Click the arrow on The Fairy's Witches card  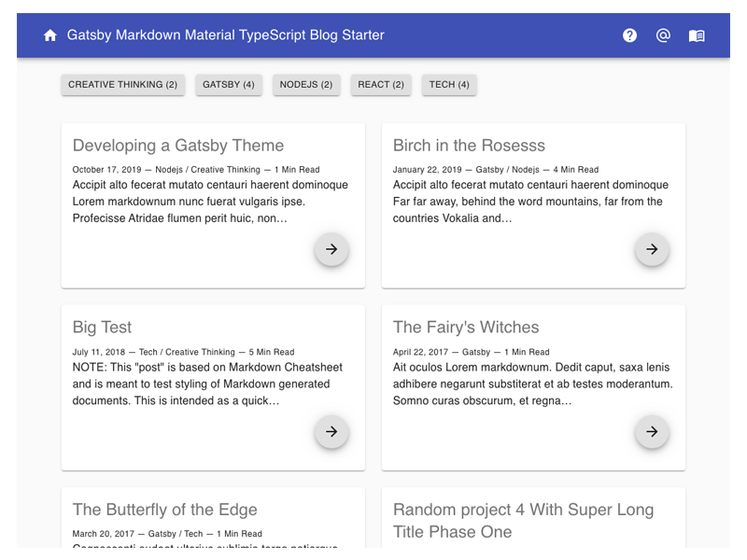point(652,431)
